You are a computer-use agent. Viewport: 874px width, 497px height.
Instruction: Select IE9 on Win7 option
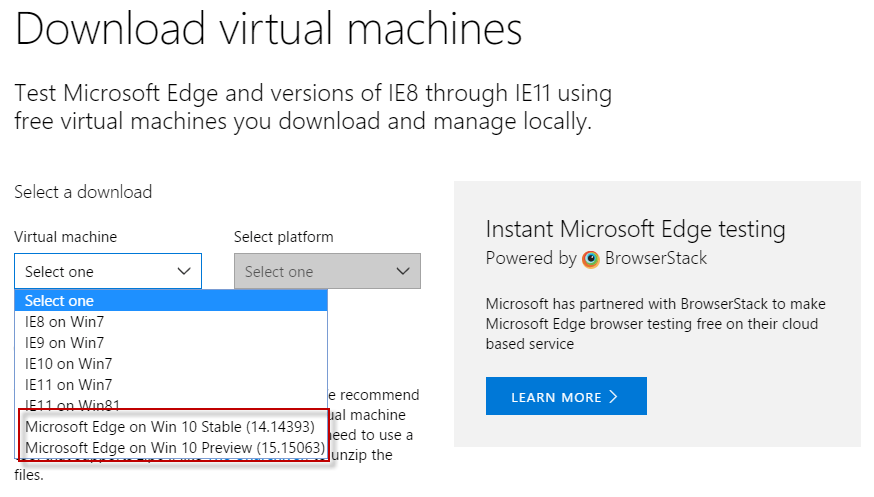[64, 343]
